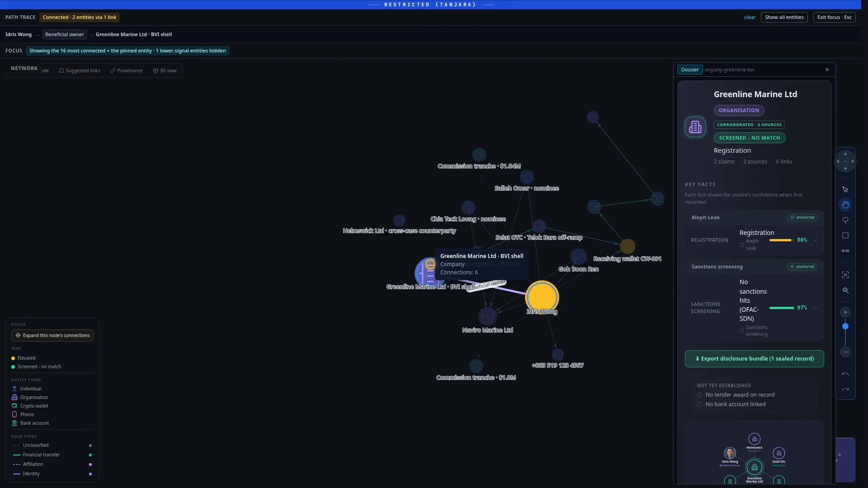Toggle the Crypto wallet entity type
Viewport: 868px width, 488px height.
tap(30, 406)
